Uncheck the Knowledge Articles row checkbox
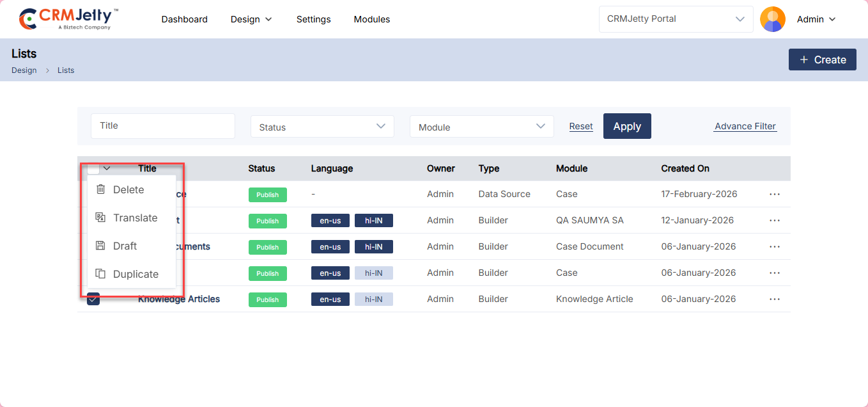This screenshot has width=868, height=407. click(93, 299)
